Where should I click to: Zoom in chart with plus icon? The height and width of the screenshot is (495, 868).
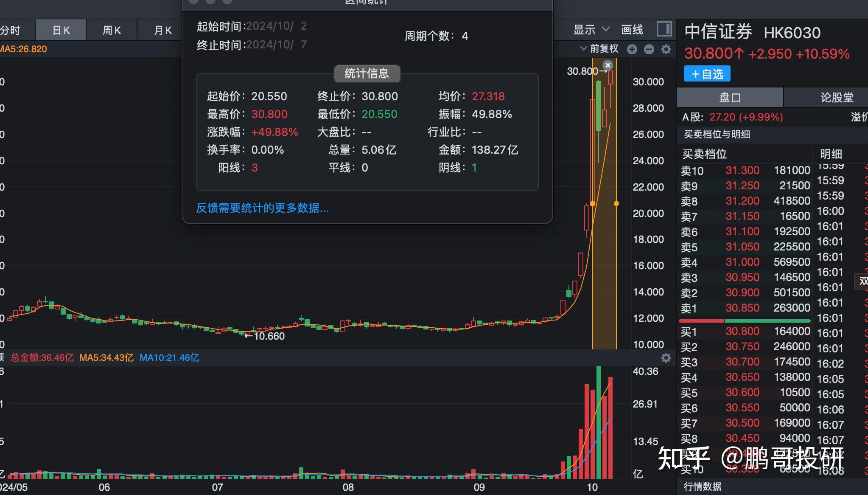[x=632, y=49]
